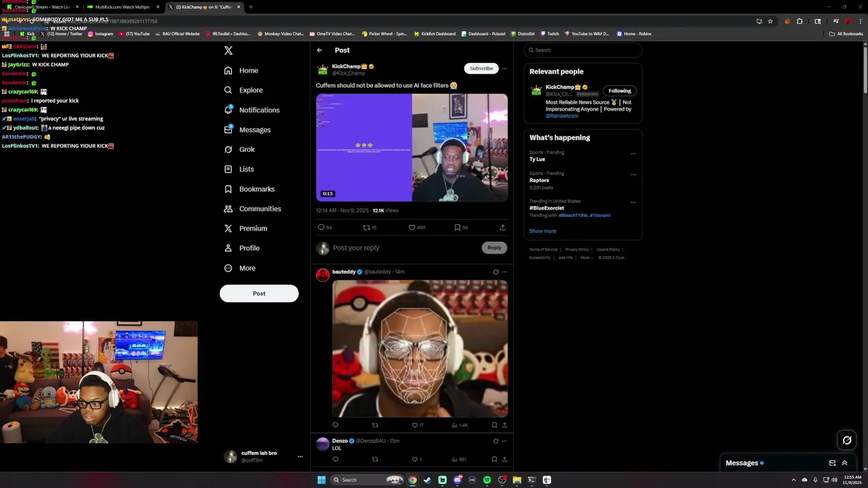
Task: Open the KickBot Dashboard bookmark
Action: 434,33
